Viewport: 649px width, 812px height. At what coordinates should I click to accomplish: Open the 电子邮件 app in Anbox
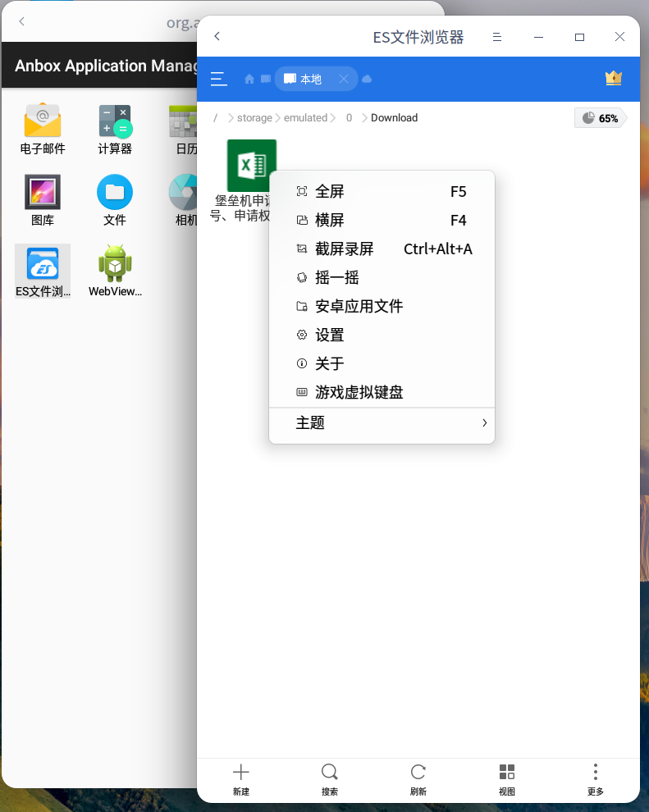coord(43,129)
